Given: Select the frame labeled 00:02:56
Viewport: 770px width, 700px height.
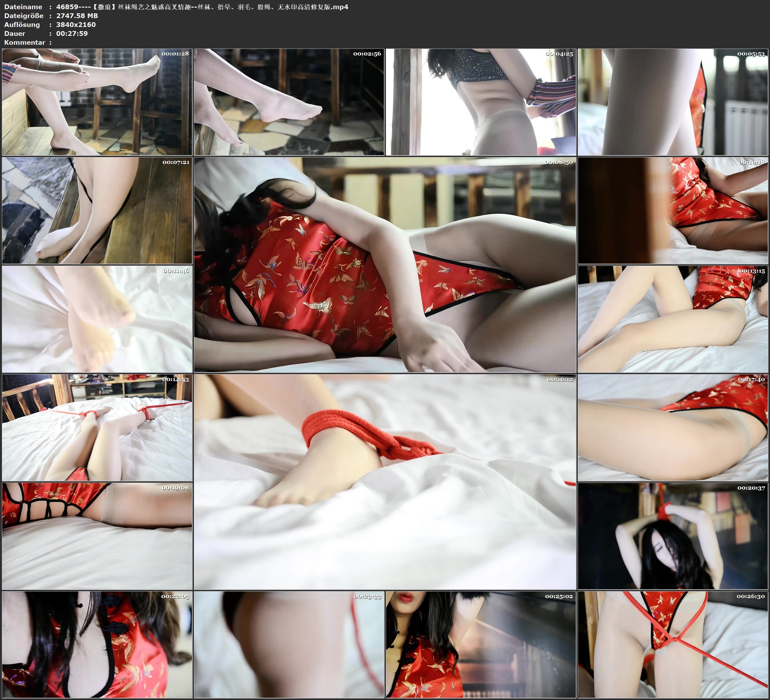Looking at the screenshot, I should (289, 102).
